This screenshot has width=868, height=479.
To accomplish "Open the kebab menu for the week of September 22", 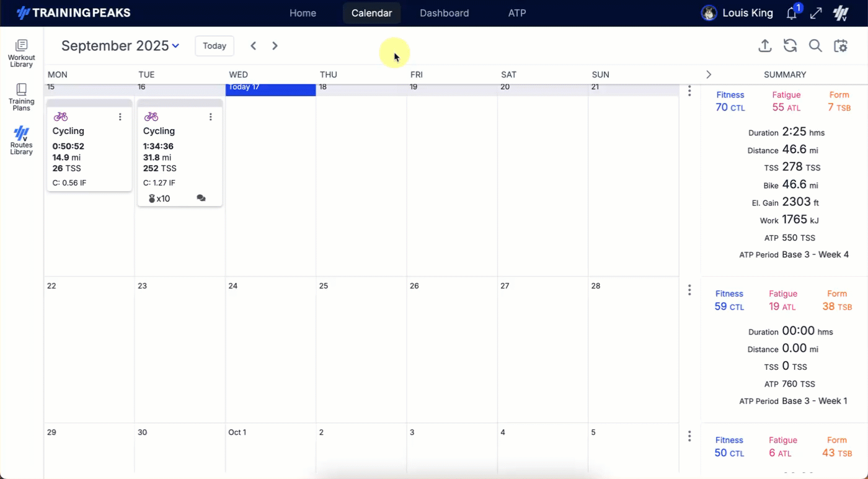I will pyautogui.click(x=689, y=290).
